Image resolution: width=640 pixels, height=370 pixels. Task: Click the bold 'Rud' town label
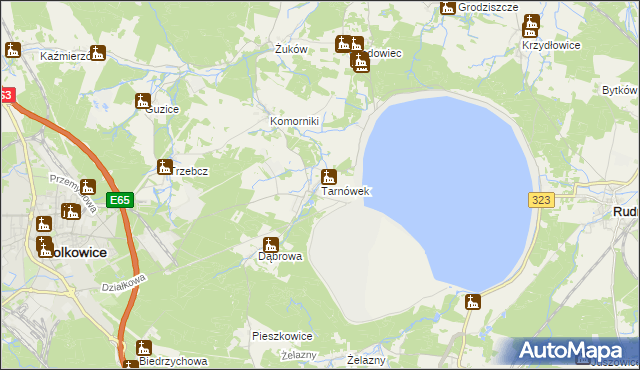pos(626,212)
